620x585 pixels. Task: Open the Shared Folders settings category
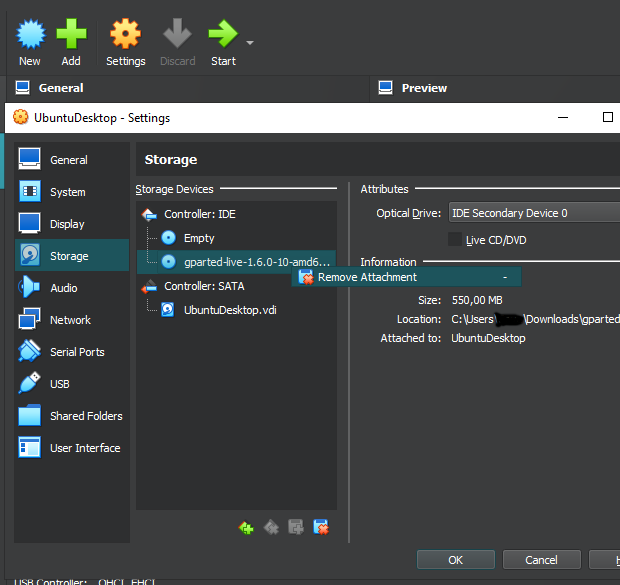coord(72,416)
